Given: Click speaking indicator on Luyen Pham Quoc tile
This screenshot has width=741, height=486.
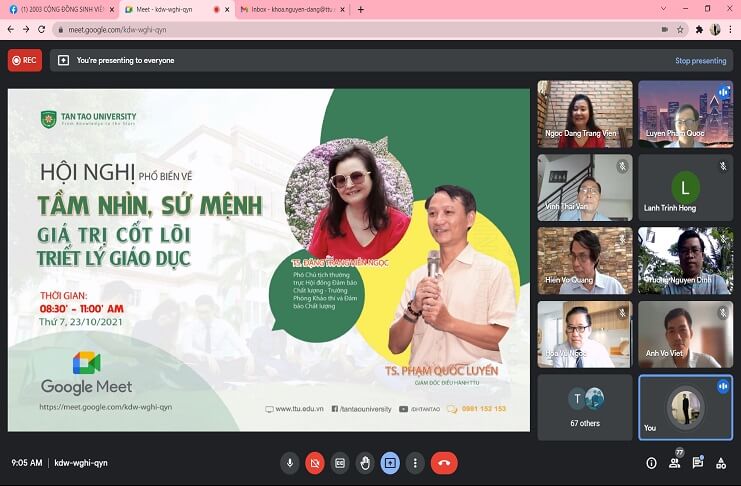Looking at the screenshot, I should coord(723,92).
